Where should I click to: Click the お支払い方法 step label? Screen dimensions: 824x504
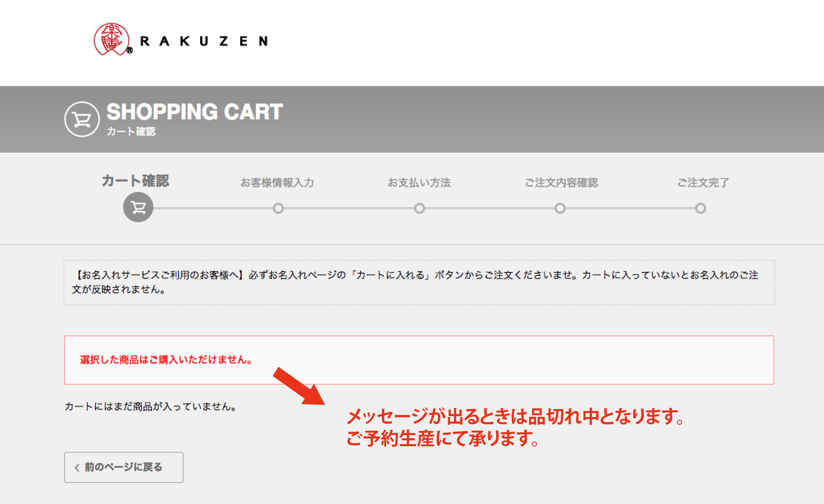coord(419,183)
